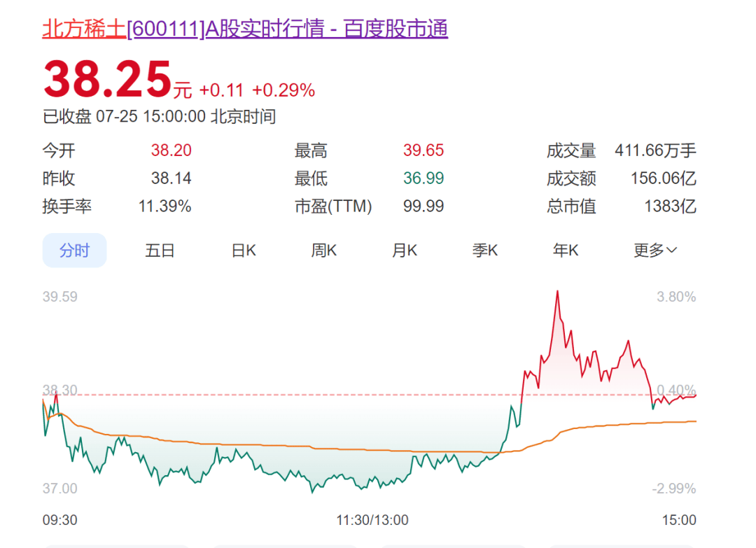Screen dimensions: 756x548
Task: Click the 最低 value 36.99
Action: coord(423,178)
